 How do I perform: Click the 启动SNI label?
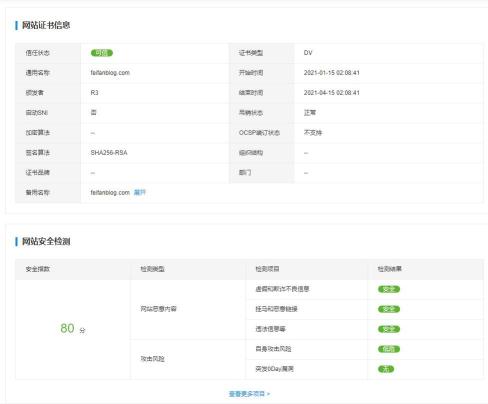click(37, 113)
